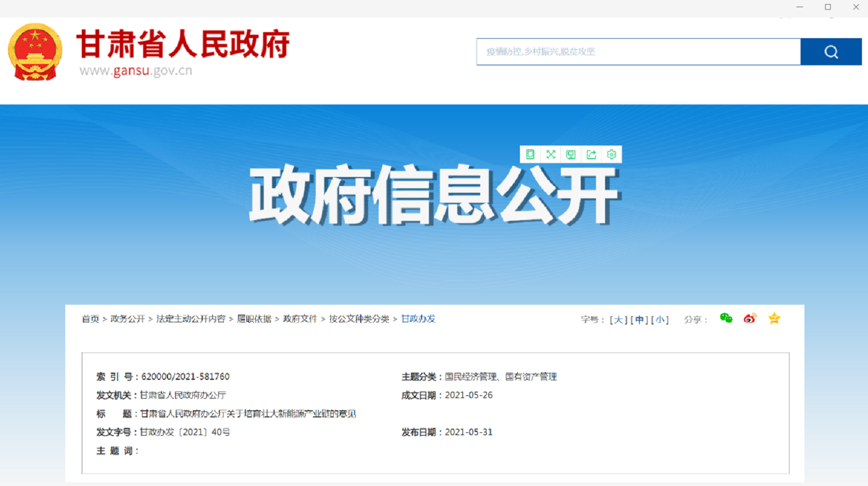Click the blue magnifier search button

pos(830,51)
